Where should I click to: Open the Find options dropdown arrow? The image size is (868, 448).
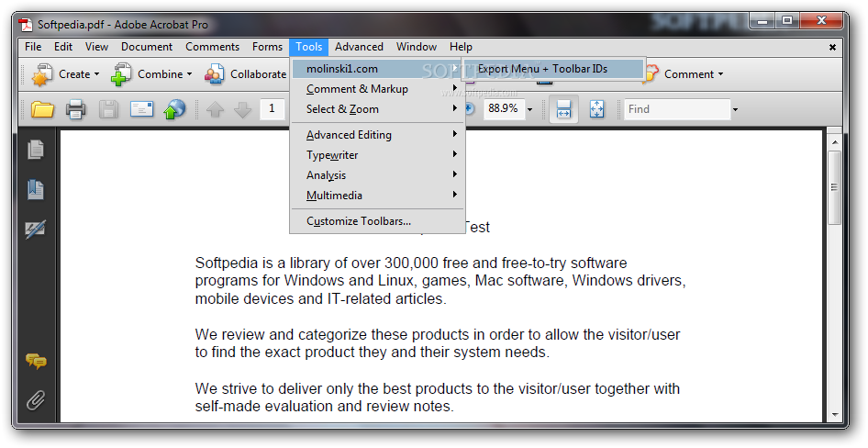735,109
